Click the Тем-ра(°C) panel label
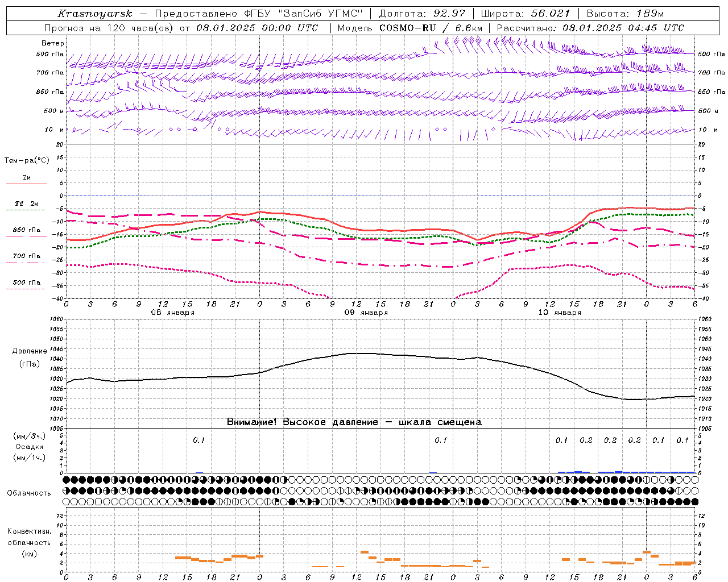This screenshot has width=728, height=582. click(x=27, y=161)
